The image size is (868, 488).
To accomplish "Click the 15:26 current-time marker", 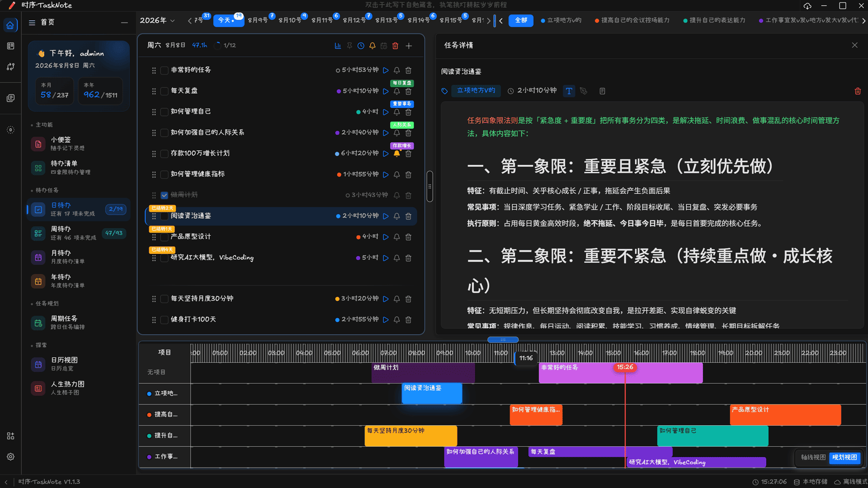I will coord(625,367).
